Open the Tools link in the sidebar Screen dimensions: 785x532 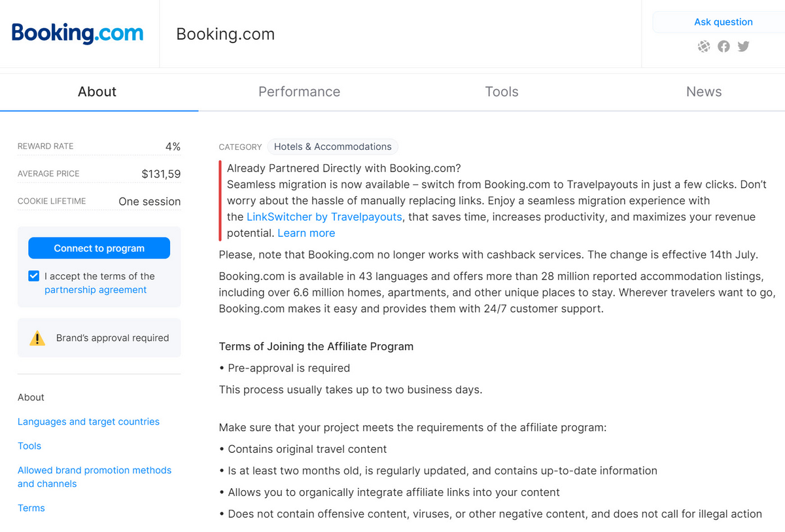tap(29, 446)
